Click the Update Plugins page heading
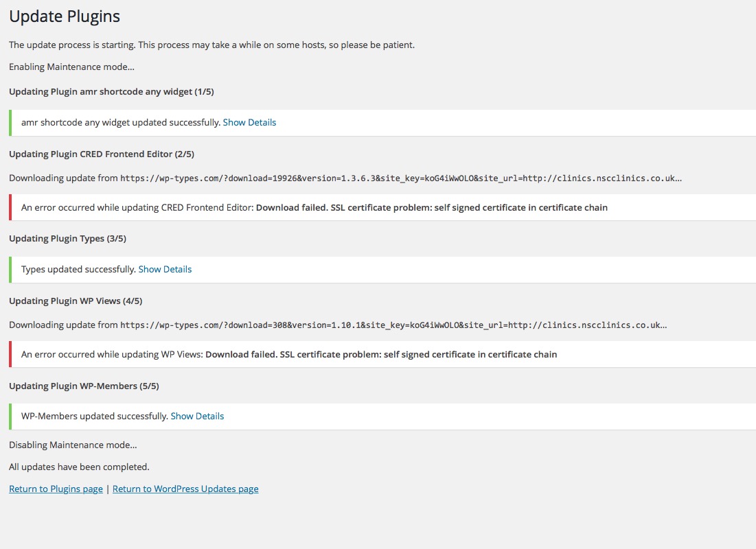 click(65, 16)
